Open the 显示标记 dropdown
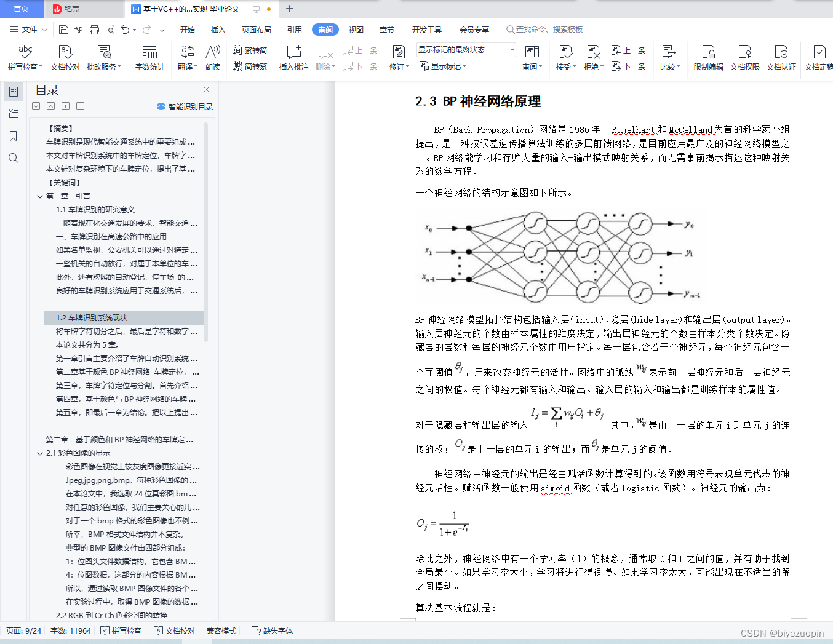833x644 pixels. [443, 66]
